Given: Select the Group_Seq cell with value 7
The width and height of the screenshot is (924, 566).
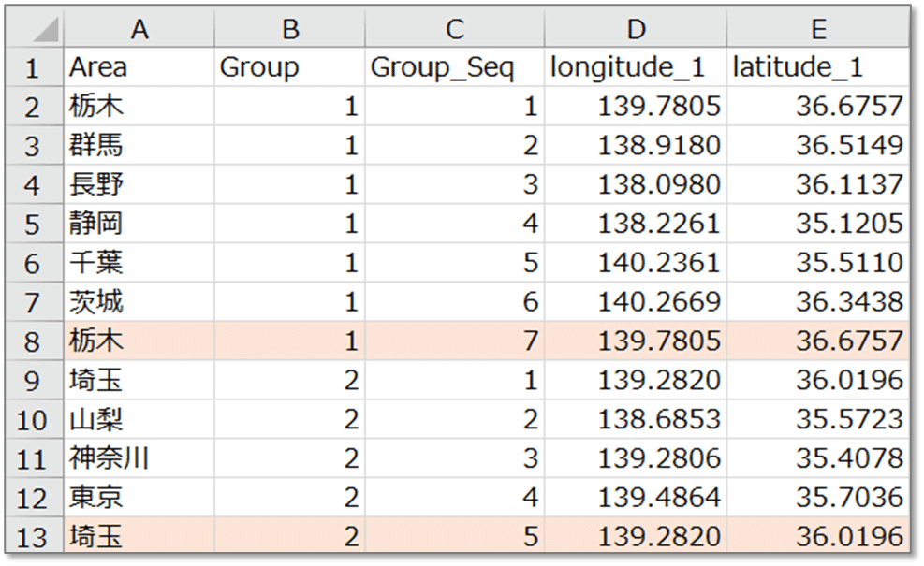Looking at the screenshot, I should point(454,341).
